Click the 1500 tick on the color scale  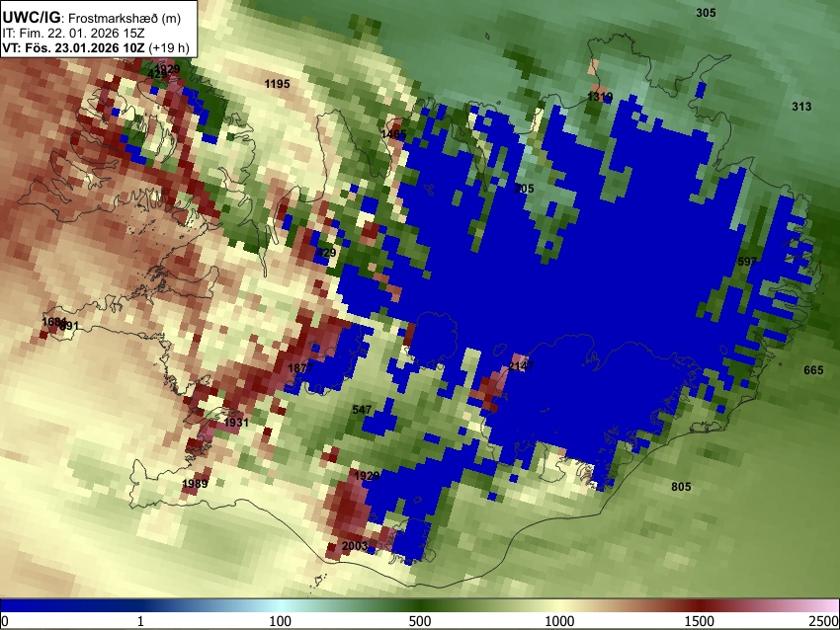(x=700, y=621)
